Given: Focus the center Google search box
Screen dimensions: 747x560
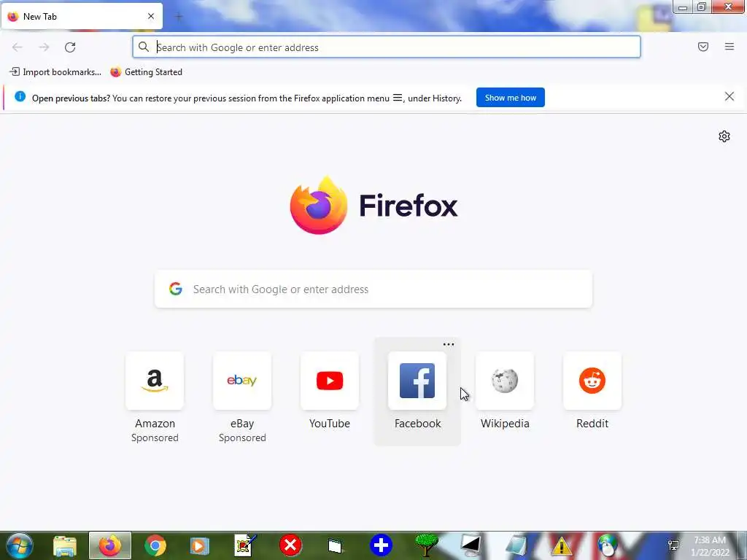Looking at the screenshot, I should [373, 289].
